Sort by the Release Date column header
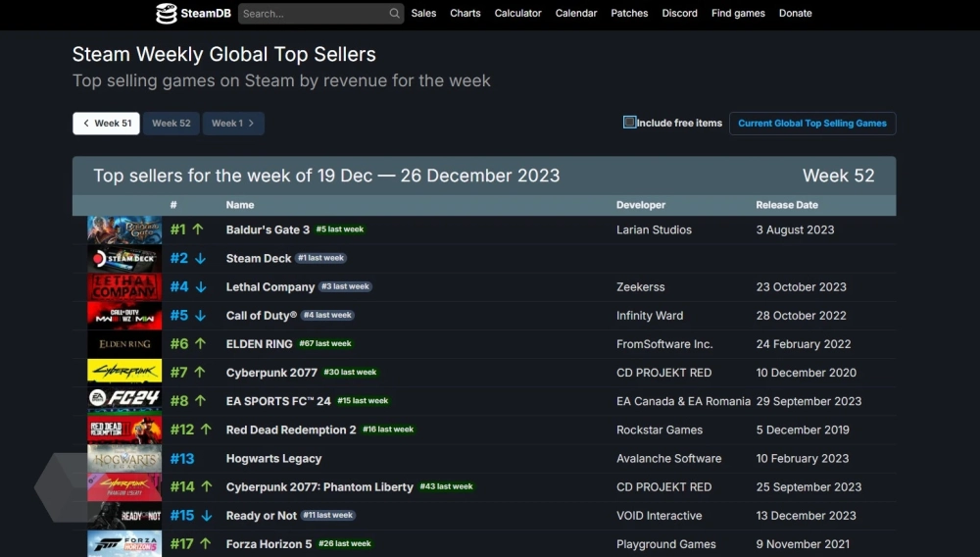 point(787,205)
